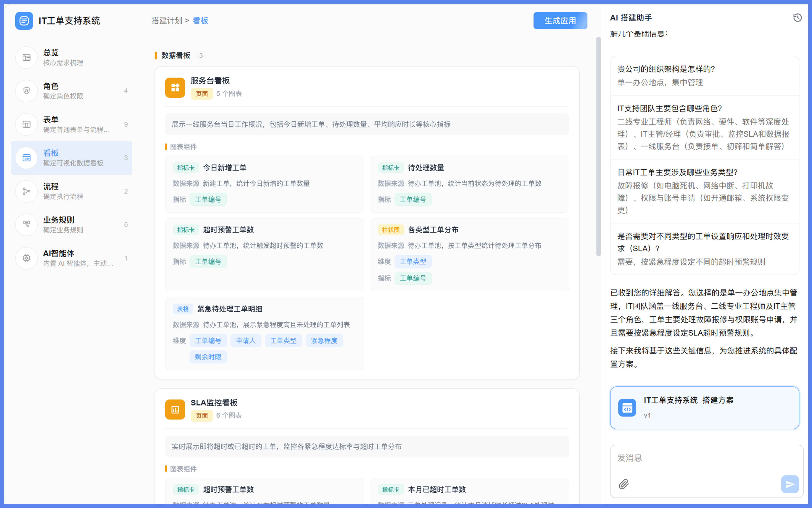This screenshot has width=812, height=508.
Task: Click the 指标卡 tag on 今日新增工单
Action: tap(186, 168)
